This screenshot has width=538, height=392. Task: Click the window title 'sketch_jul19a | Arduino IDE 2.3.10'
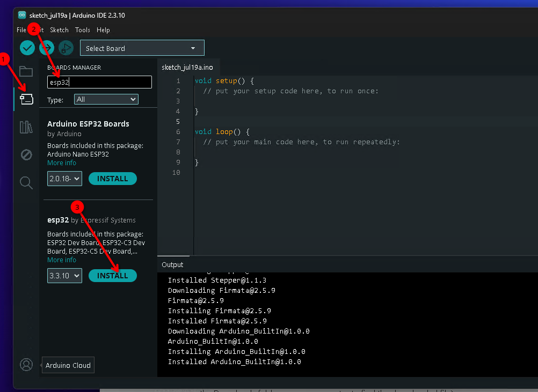(x=77, y=16)
